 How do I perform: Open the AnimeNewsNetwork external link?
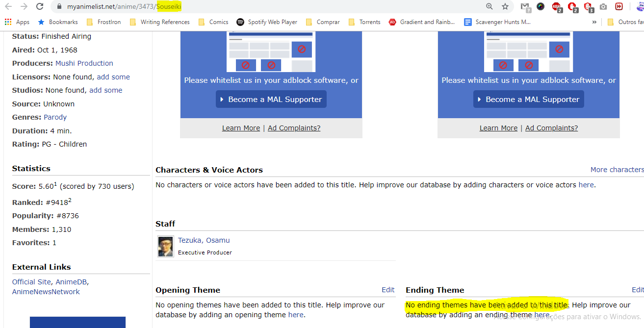point(46,292)
